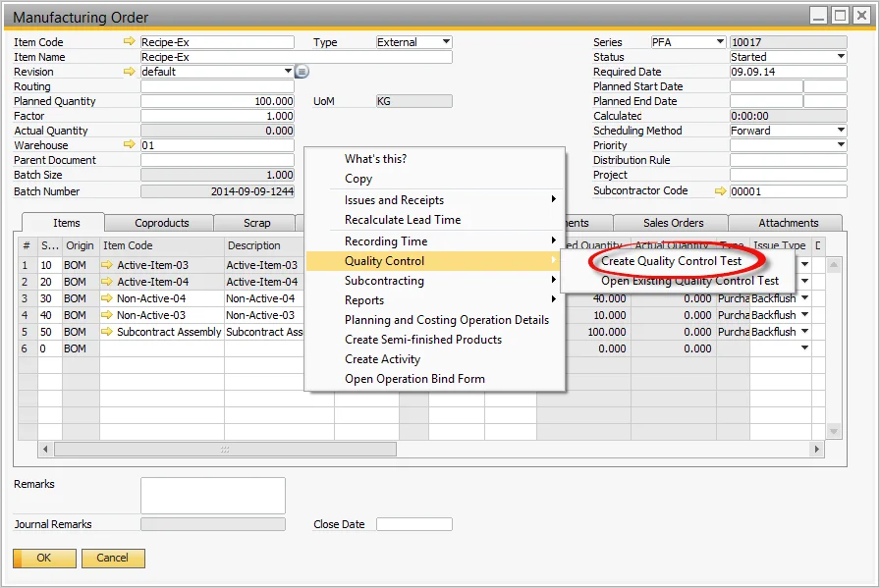Open Issue Type dropdown in Non-Active-03 row
The height and width of the screenshot is (588, 880).
[x=804, y=315]
